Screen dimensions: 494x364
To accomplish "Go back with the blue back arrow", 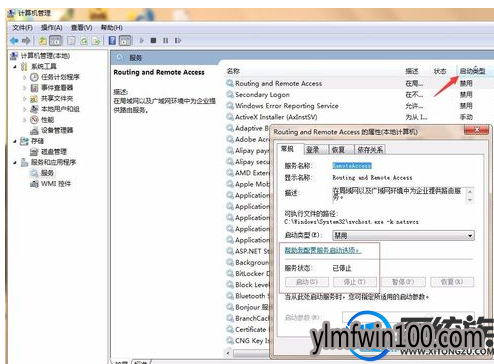I will [x=14, y=41].
